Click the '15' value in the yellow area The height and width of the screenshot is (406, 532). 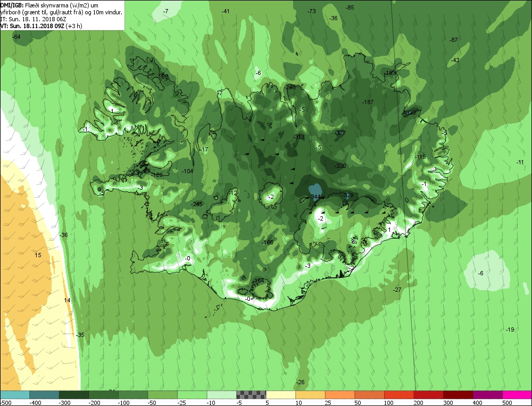pos(38,255)
